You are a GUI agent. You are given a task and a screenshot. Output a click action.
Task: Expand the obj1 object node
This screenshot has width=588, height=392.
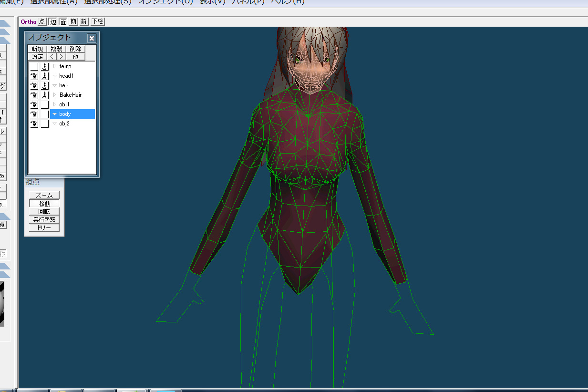point(54,104)
